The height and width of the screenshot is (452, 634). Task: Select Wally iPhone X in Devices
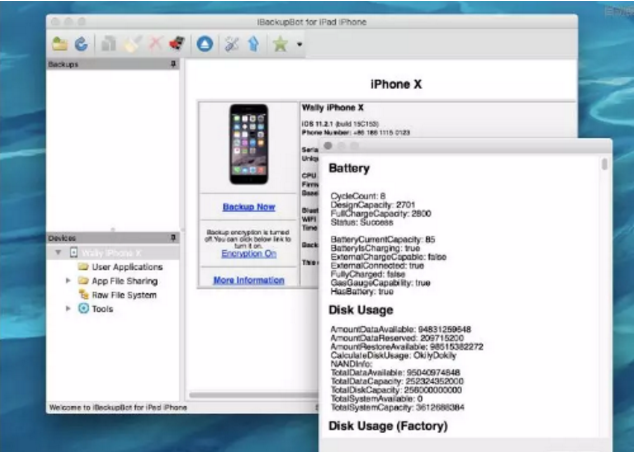[x=112, y=253]
